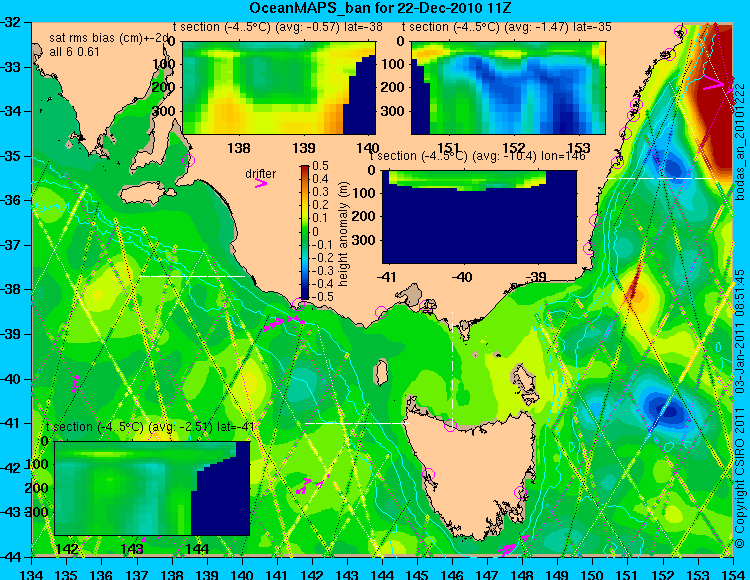Click the '03-Jan-2011 08:51:45' timestamp text
The image size is (750, 580).
click(740, 333)
